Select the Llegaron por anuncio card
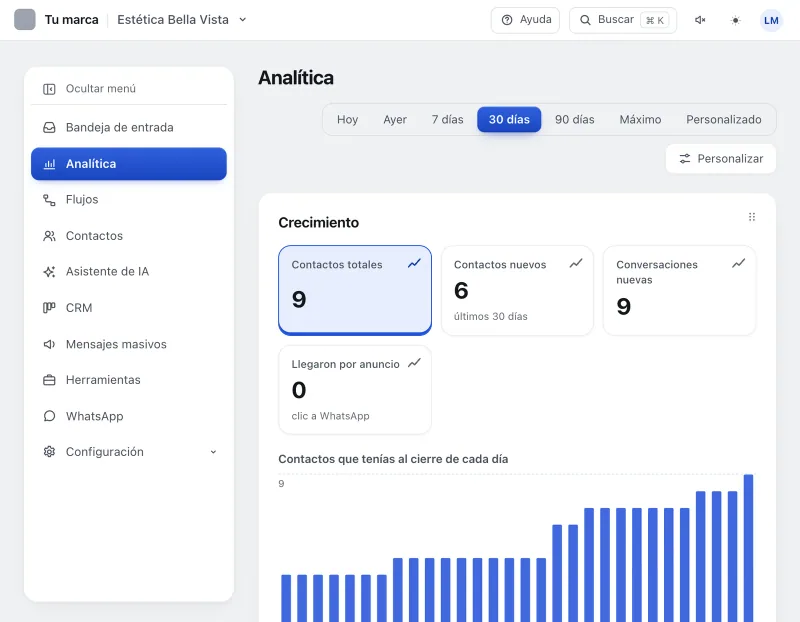 pos(355,390)
